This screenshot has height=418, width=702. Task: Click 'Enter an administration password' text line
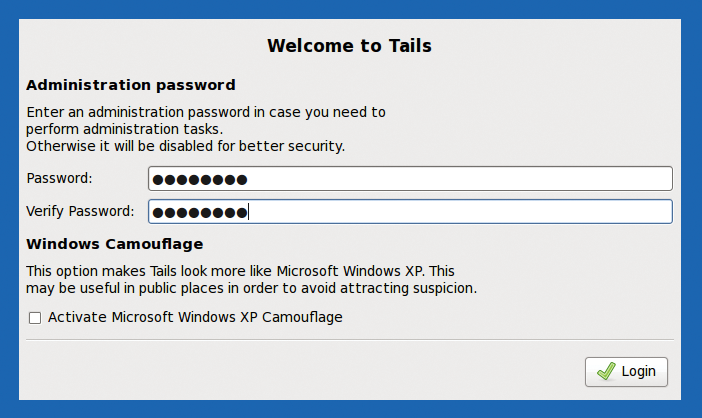[205, 112]
